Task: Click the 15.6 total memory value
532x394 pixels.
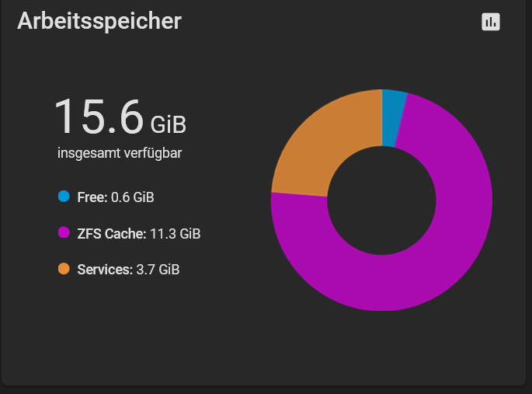Action: point(99,117)
